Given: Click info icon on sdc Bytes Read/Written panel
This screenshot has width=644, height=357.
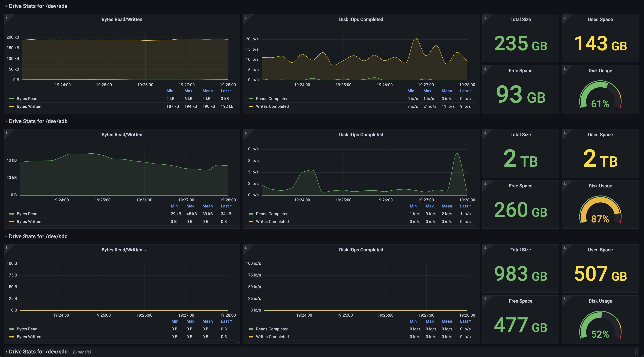Looking at the screenshot, I should point(7,248).
